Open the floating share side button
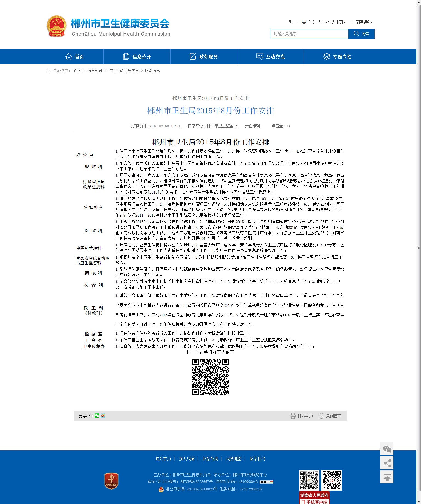421x504 pixels. 387,463
